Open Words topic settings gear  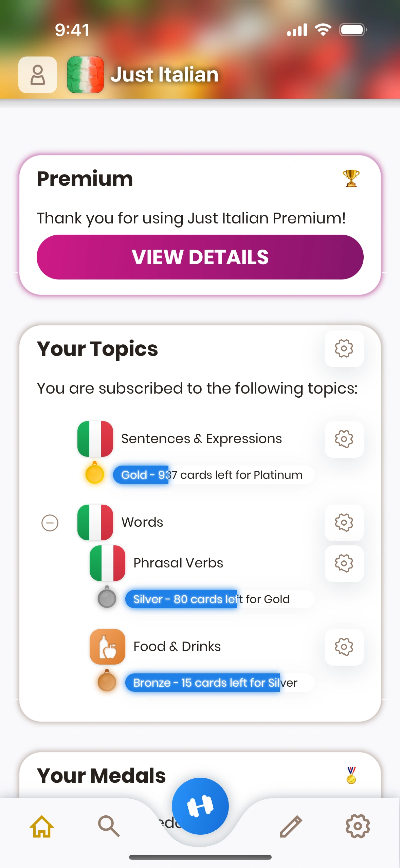tap(344, 523)
